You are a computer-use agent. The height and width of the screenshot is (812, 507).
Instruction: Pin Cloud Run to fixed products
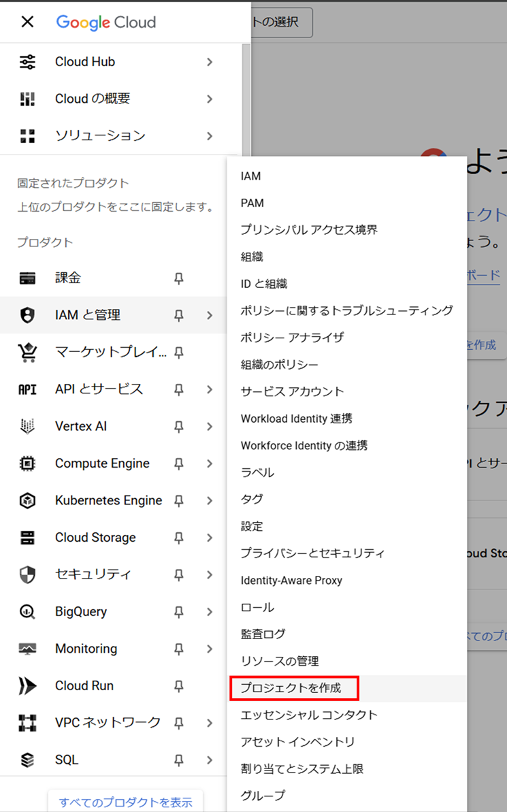pos(179,686)
